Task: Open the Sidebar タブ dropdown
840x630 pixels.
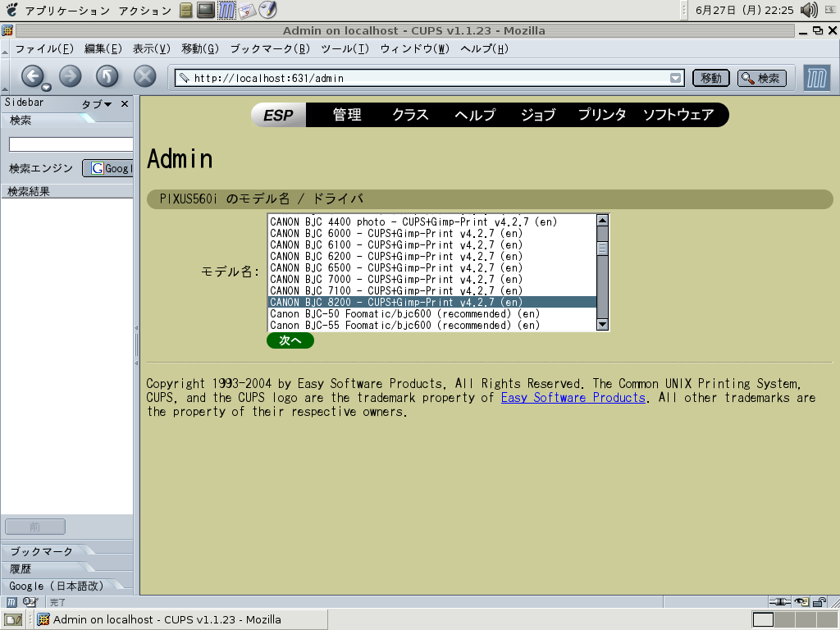Action: pyautogui.click(x=97, y=104)
